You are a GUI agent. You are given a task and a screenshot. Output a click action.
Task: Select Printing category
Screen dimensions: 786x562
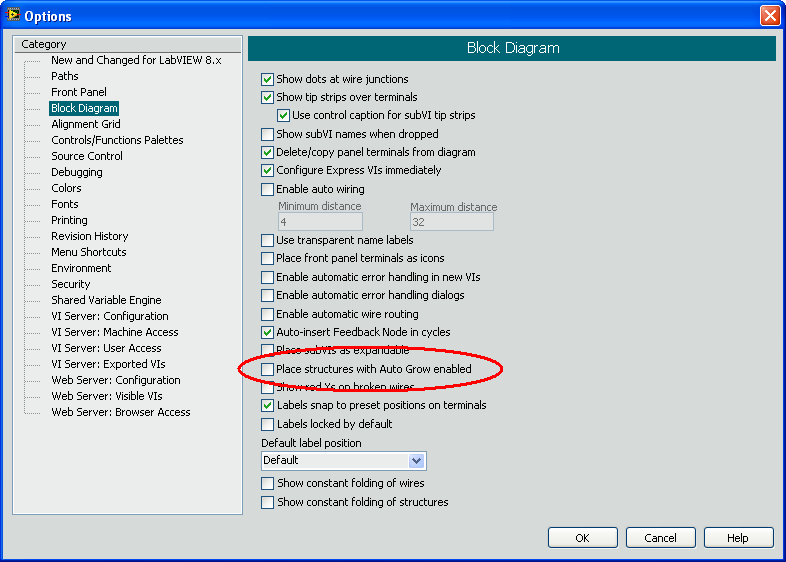click(x=69, y=221)
